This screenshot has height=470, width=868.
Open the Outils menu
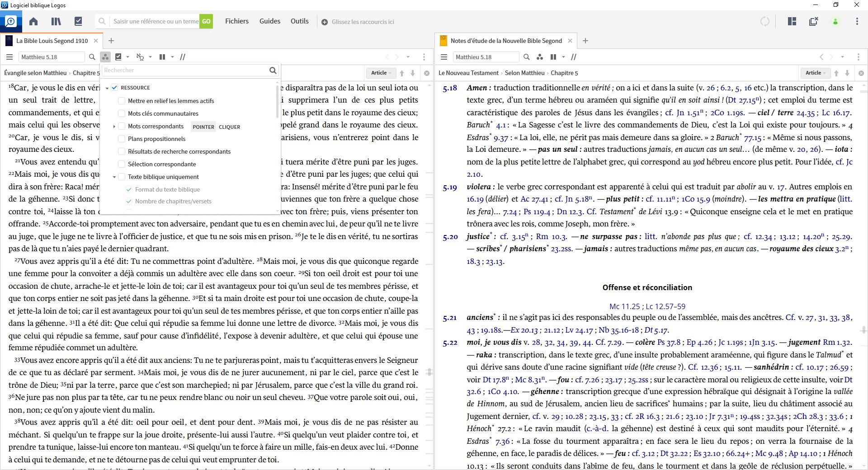(x=300, y=21)
